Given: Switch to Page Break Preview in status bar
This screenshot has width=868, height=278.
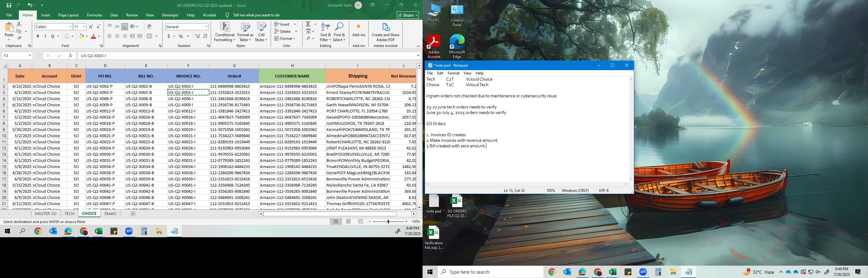Looking at the screenshot, I should tap(361, 221).
